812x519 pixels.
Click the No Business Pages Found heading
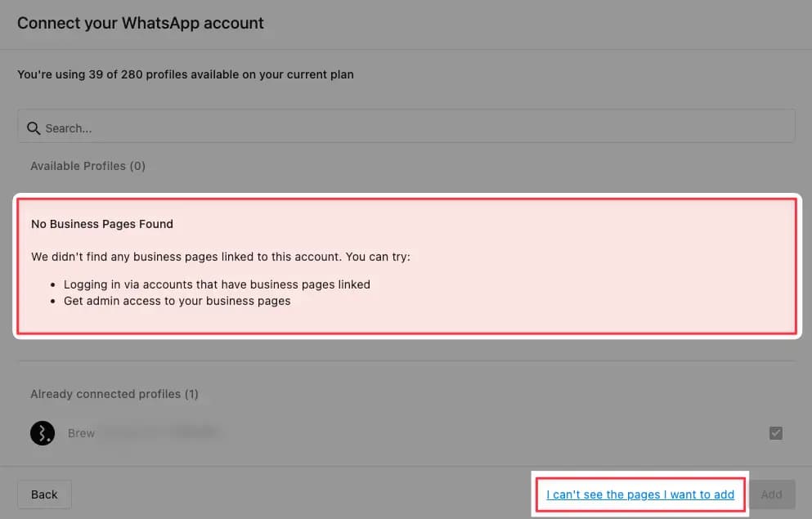102,223
